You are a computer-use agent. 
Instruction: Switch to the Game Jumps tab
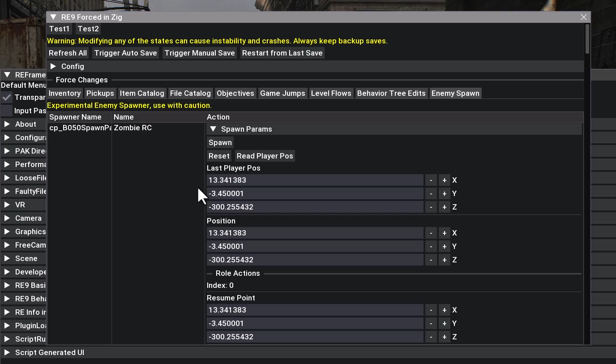coord(282,93)
